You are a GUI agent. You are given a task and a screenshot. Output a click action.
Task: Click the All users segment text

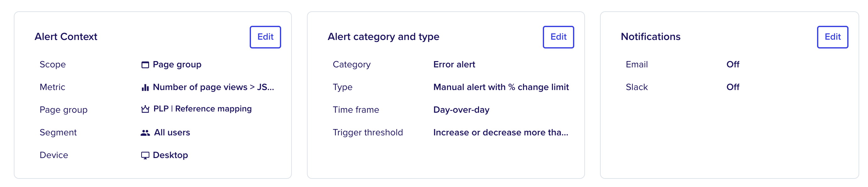pos(172,132)
